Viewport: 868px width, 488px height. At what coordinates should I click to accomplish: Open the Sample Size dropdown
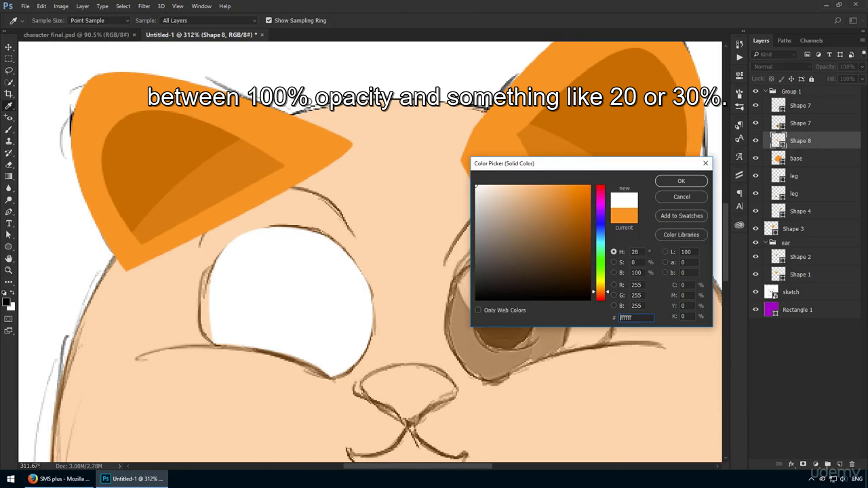point(99,20)
